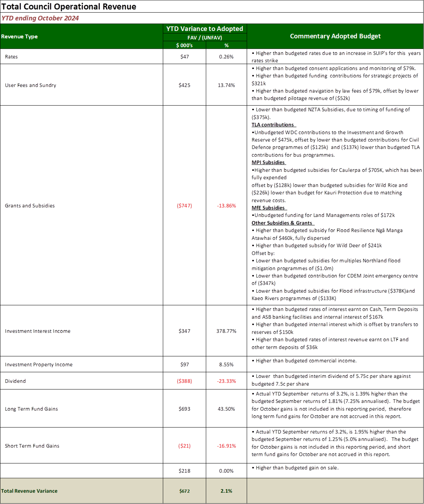Select the $425 User Fees variance cell
Image resolution: width=424 pixels, height=504 pixels.
184,85
